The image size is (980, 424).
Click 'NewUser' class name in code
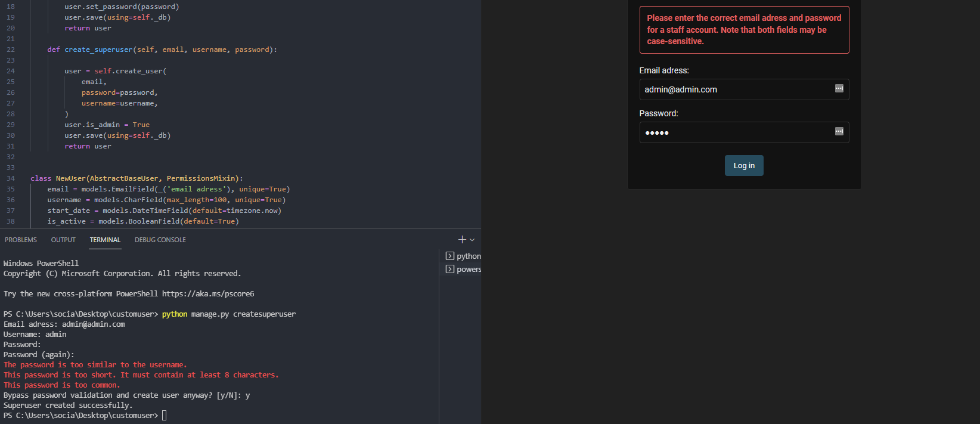pos(71,178)
